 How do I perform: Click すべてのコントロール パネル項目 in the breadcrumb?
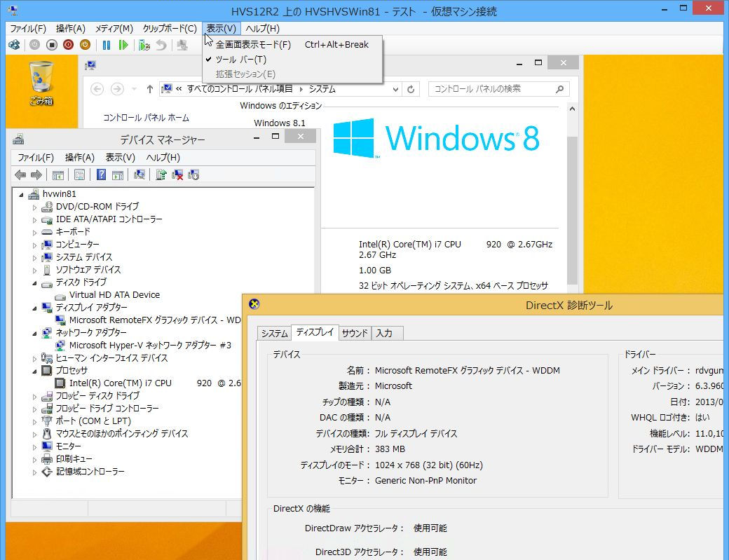(x=240, y=89)
